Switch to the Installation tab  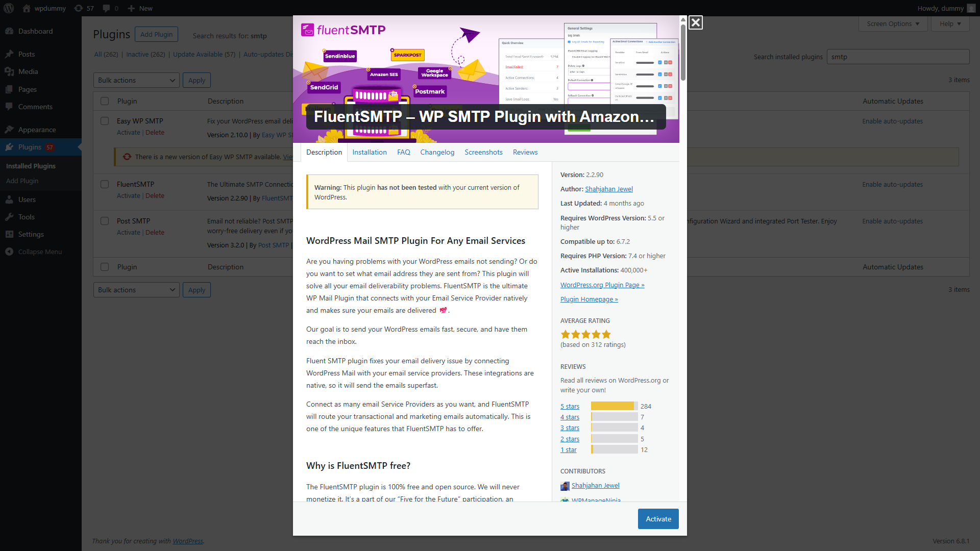tap(370, 152)
